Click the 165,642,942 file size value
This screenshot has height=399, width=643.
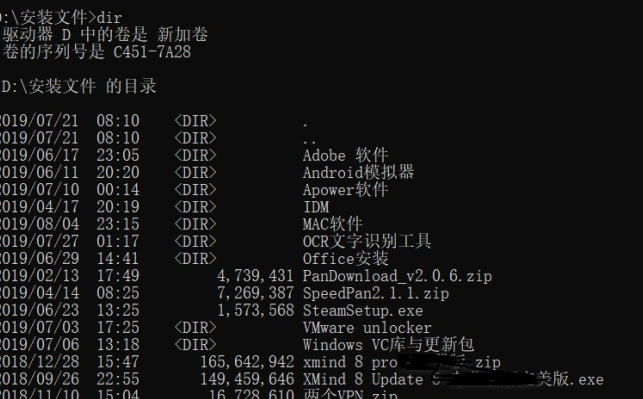pos(247,362)
